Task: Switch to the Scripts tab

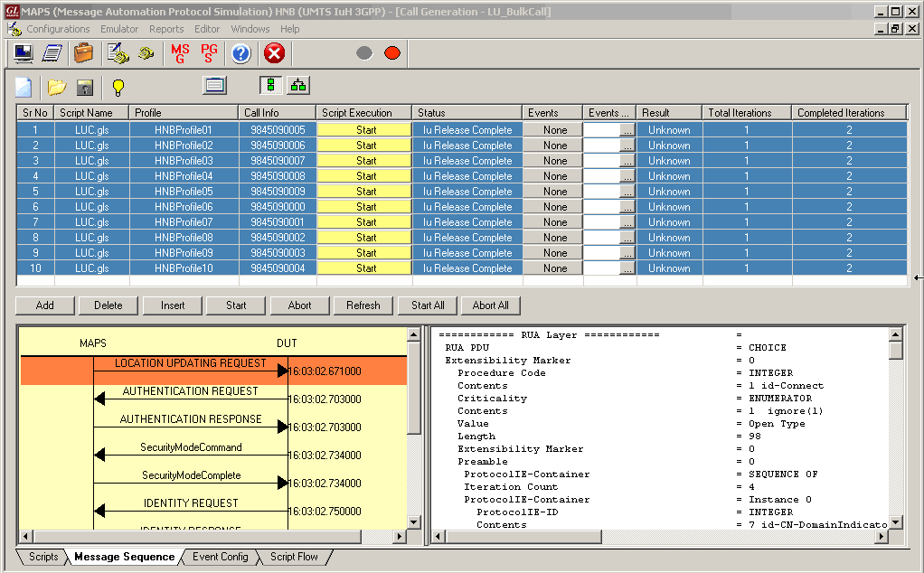Action: pyautogui.click(x=42, y=557)
